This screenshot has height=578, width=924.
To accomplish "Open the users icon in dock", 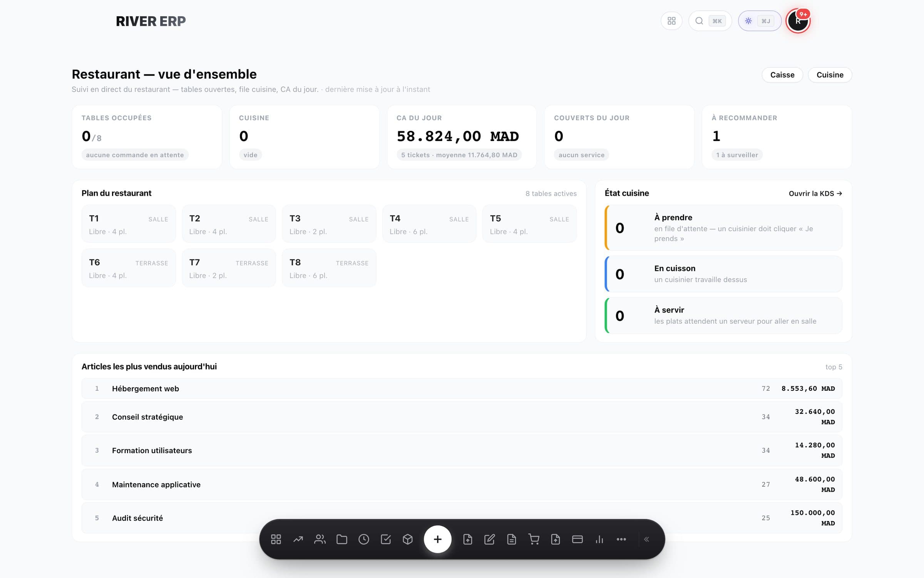I will coord(320,539).
